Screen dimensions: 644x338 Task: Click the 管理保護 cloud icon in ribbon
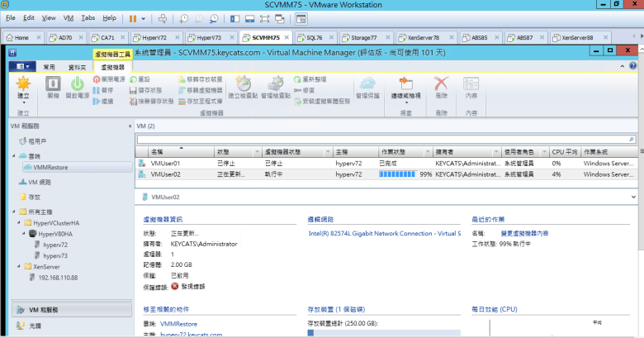tap(367, 84)
